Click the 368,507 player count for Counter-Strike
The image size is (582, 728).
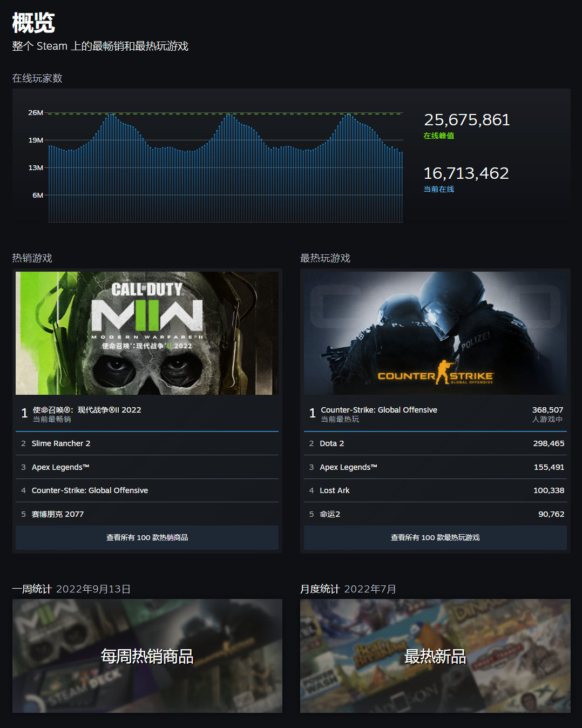click(x=547, y=410)
